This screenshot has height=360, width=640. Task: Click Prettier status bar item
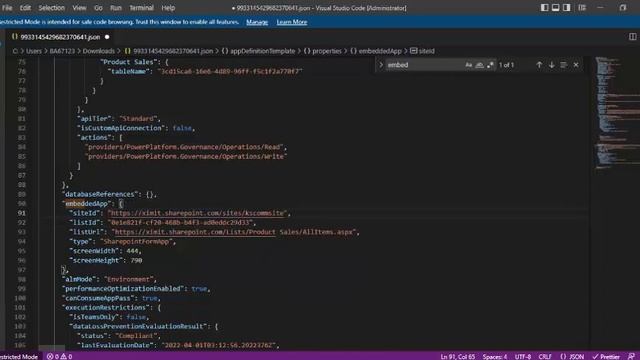(x=606, y=356)
